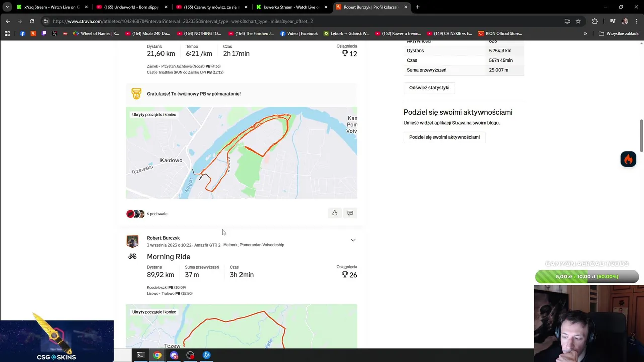The height and width of the screenshot is (362, 644).
Task: Open the apps grid in bookmarks bar
Action: [7, 33]
